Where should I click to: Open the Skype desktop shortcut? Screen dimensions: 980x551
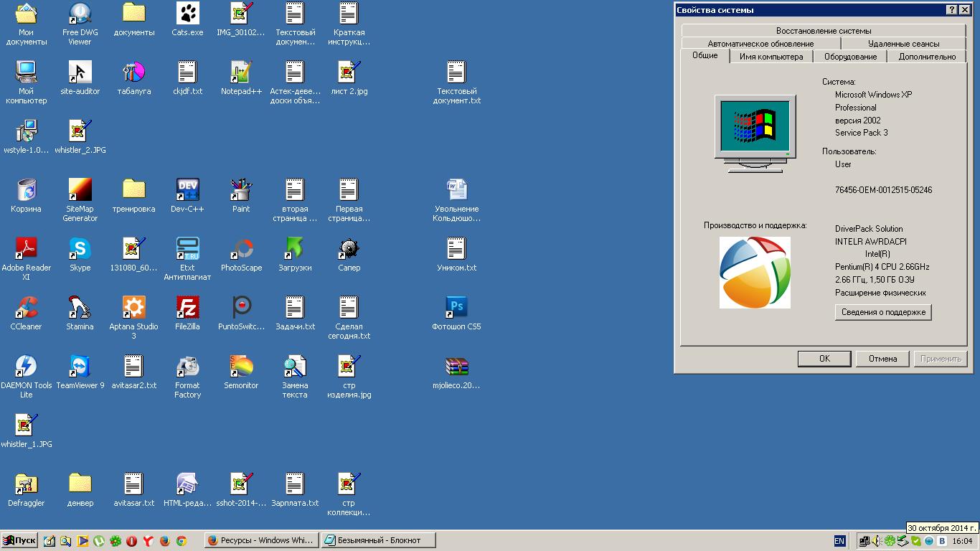click(x=80, y=255)
